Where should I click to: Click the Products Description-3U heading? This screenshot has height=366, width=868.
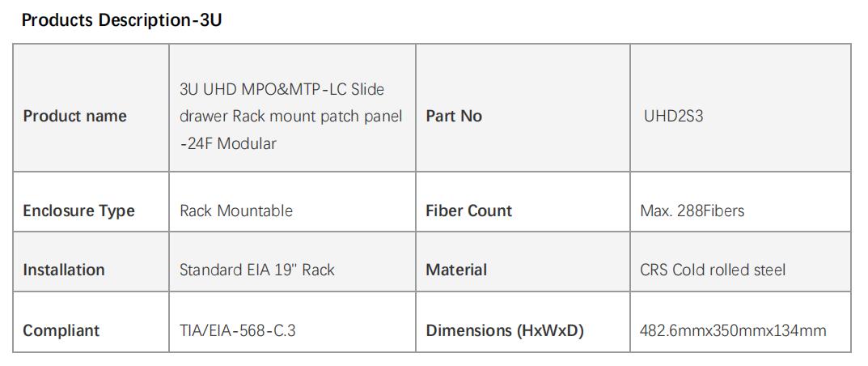pos(121,21)
